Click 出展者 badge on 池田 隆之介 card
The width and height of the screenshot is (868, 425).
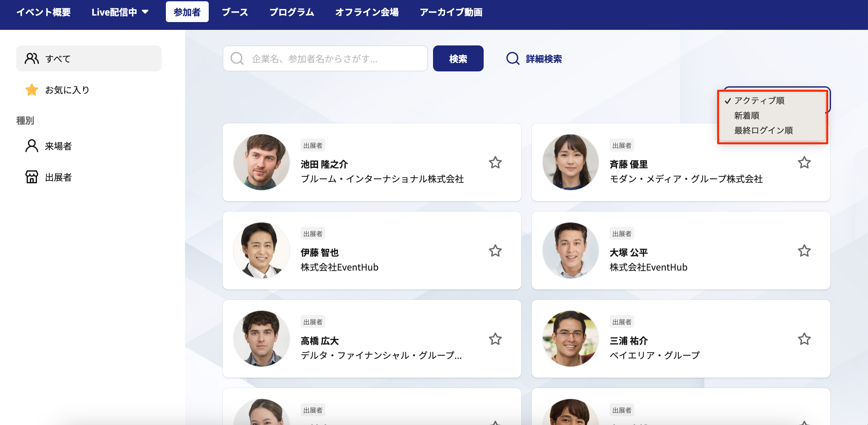pos(313,145)
